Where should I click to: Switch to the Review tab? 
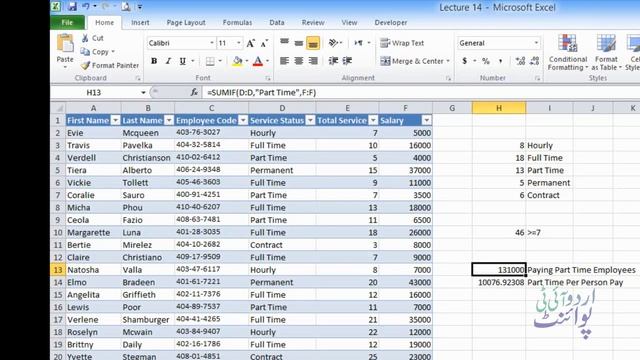(x=313, y=22)
